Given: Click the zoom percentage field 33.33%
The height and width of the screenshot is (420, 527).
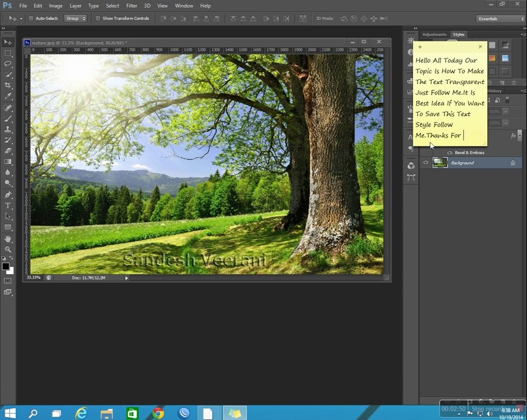Looking at the screenshot, I should tap(34, 278).
